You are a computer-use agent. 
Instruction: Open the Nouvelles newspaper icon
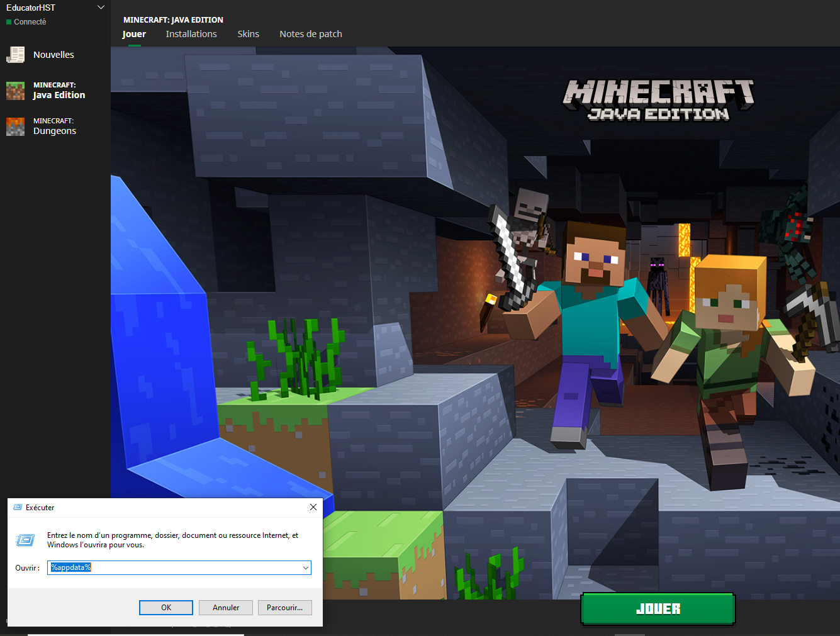16,55
